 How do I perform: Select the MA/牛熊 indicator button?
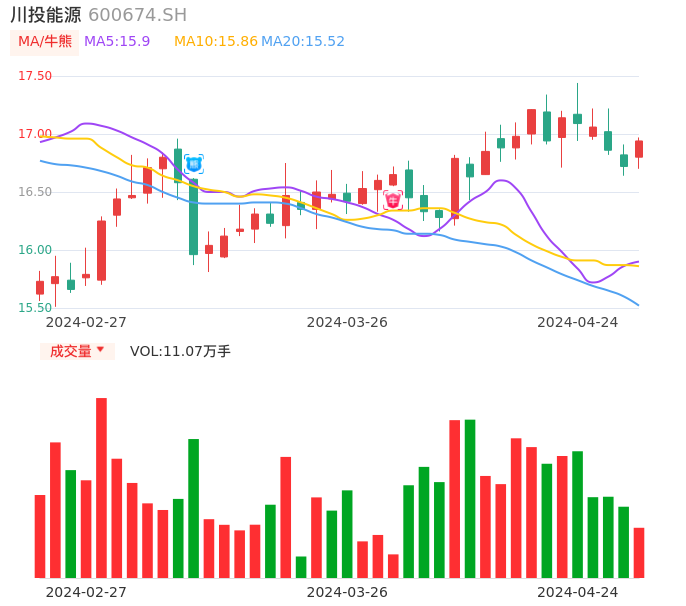click(x=45, y=42)
